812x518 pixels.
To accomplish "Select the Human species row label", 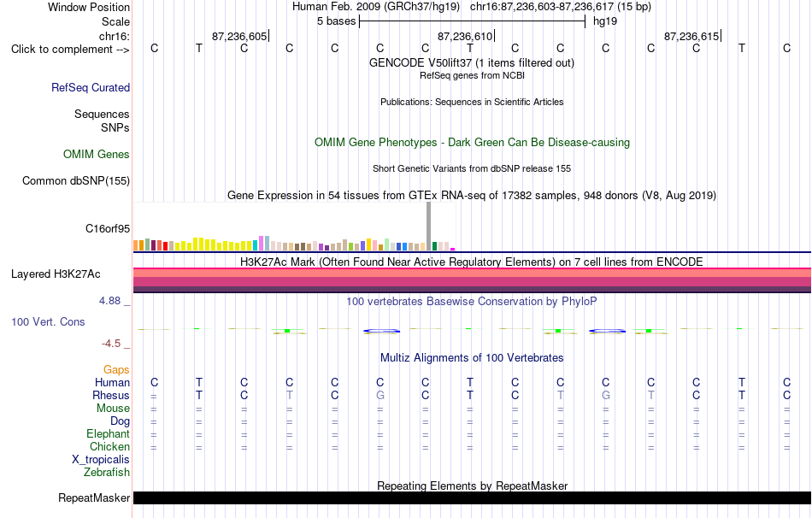I will [112, 382].
